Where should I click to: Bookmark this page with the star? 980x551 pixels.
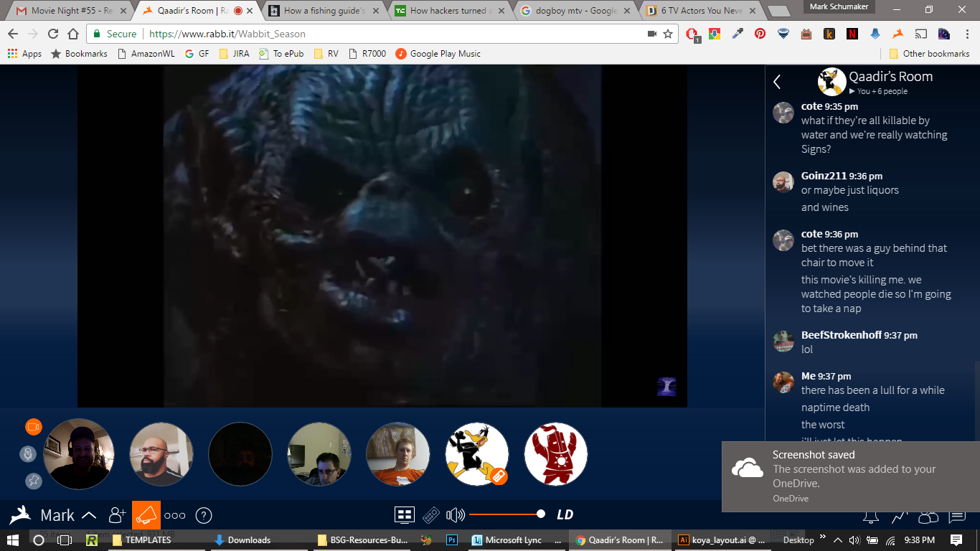tap(668, 34)
